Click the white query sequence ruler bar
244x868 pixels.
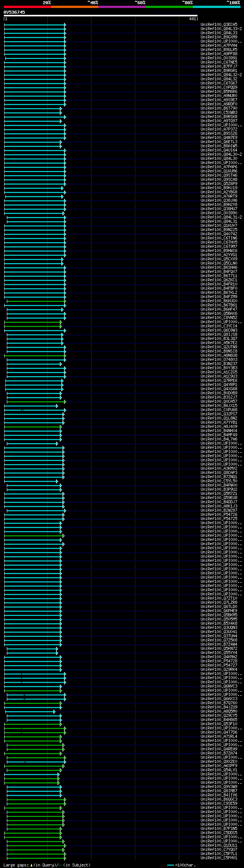[x=101, y=16]
